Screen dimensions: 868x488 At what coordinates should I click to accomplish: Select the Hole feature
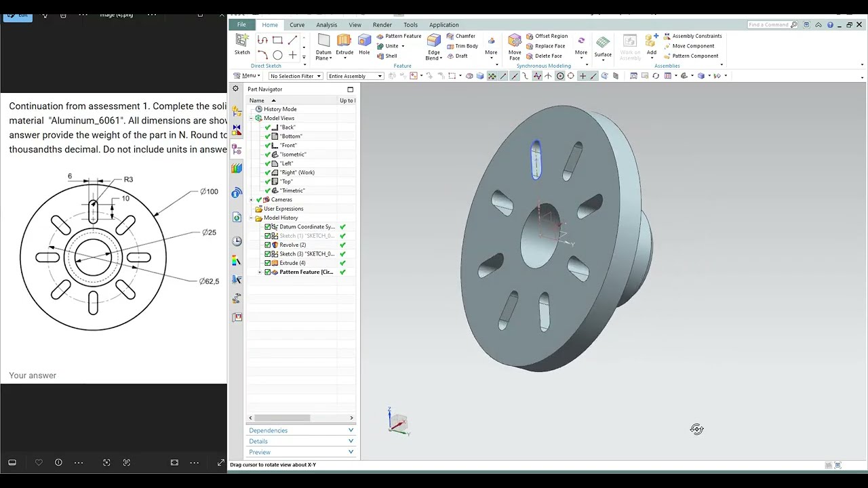364,44
